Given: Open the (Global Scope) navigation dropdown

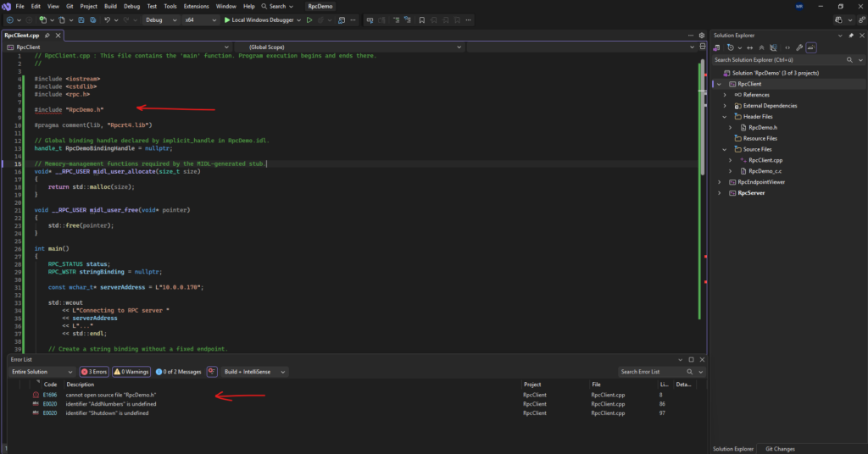Looking at the screenshot, I should pos(350,47).
